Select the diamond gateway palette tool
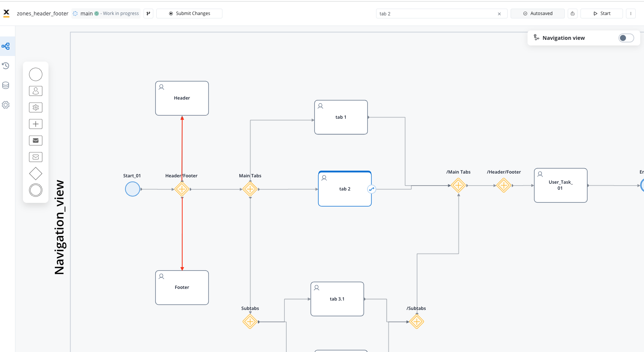 point(36,174)
